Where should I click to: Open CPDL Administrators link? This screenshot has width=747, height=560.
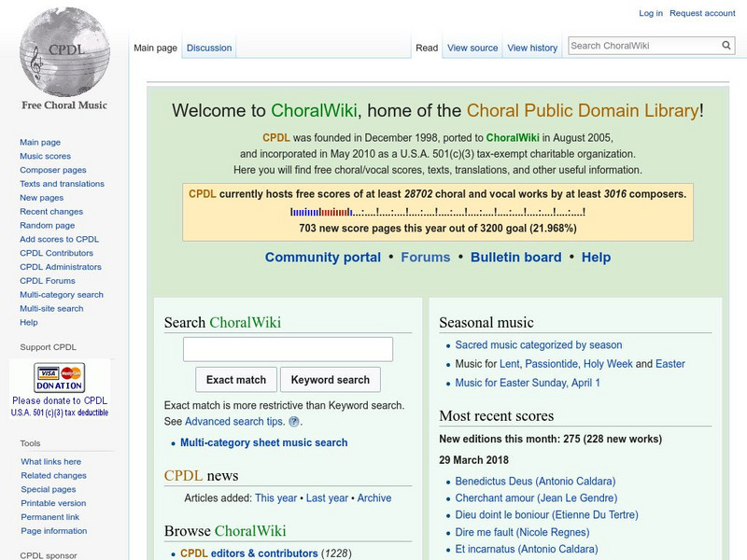pos(61,266)
